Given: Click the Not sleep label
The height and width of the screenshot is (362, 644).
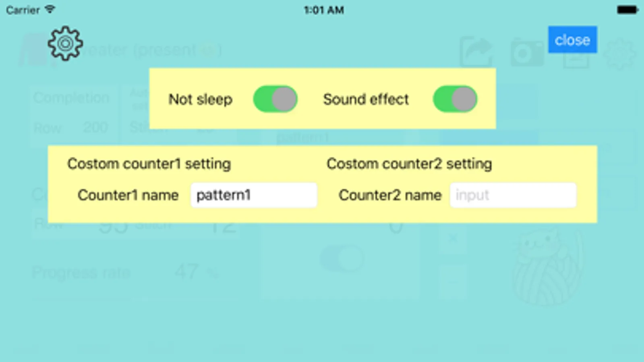Looking at the screenshot, I should click(x=200, y=99).
